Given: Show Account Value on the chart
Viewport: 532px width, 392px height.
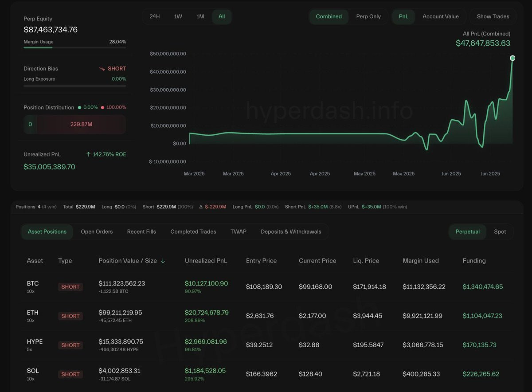Looking at the screenshot, I should [x=441, y=16].
